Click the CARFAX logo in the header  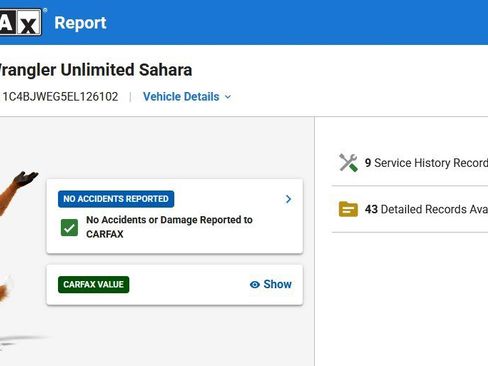21,22
